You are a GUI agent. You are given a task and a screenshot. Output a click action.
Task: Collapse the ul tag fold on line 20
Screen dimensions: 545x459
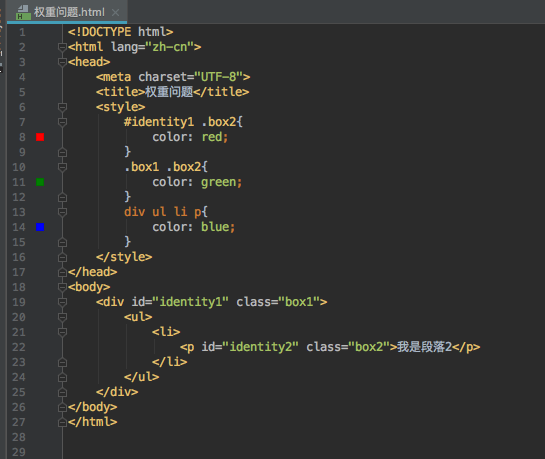[62, 317]
